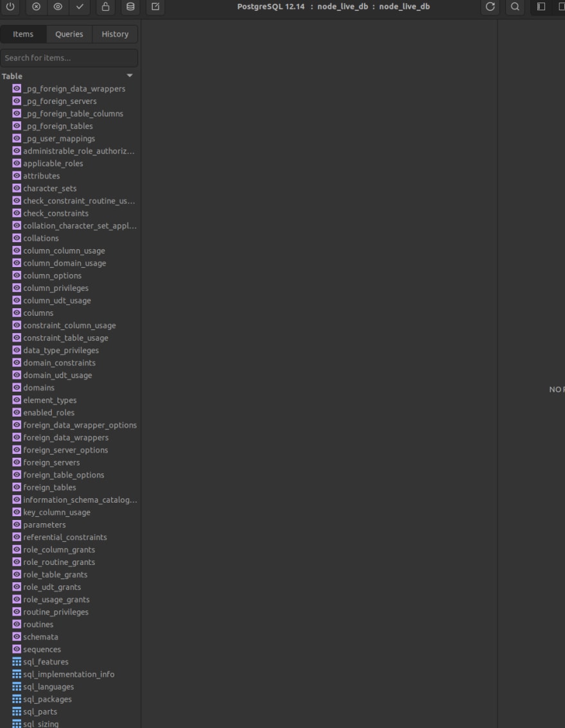This screenshot has height=728, width=565.
Task: Select column_domain_usage in the list
Action: click(x=65, y=263)
